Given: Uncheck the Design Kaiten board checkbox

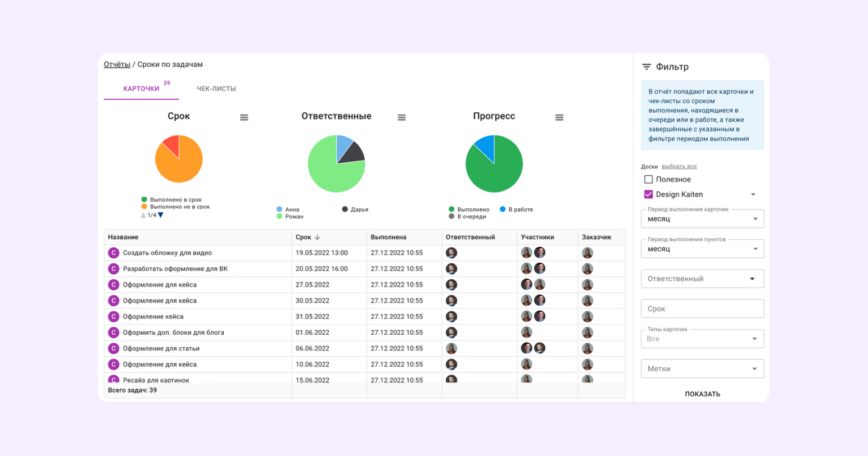Looking at the screenshot, I should coord(649,194).
